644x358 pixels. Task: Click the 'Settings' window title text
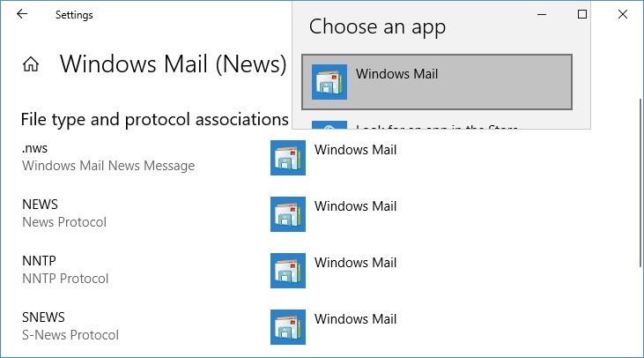[x=74, y=15]
